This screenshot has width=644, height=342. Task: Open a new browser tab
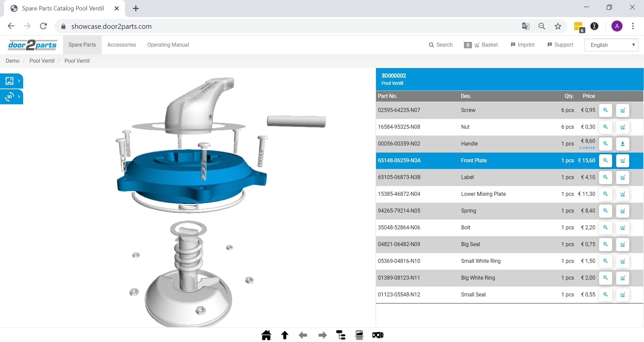[136, 8]
